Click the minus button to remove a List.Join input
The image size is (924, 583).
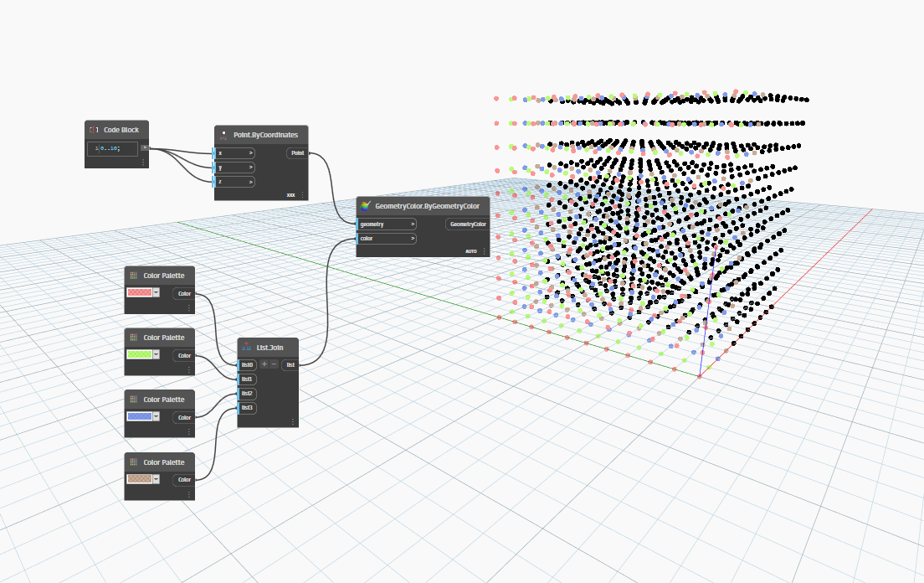[x=275, y=364]
